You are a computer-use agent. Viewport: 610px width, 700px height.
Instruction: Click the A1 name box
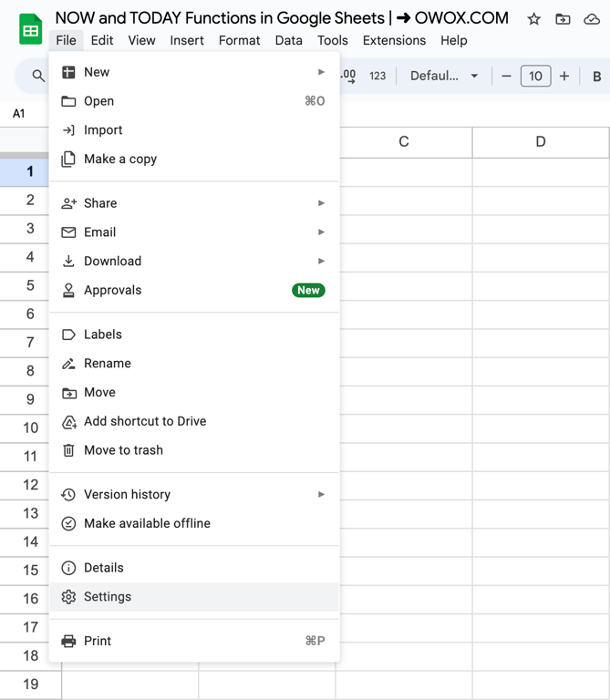[x=19, y=113]
